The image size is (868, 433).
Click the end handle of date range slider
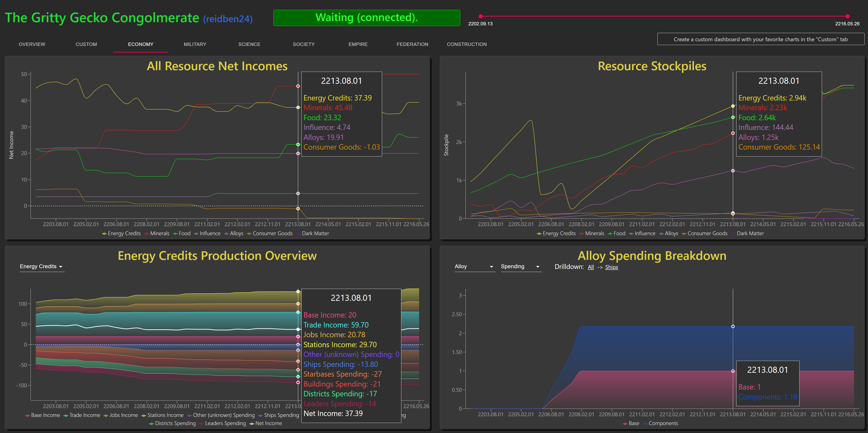(x=847, y=16)
